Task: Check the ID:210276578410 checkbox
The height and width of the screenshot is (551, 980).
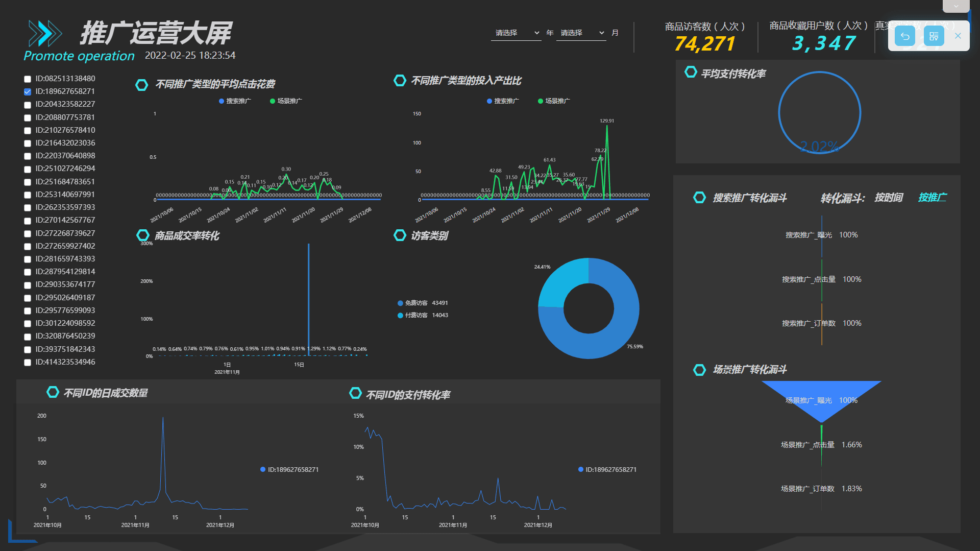Action: (x=28, y=131)
